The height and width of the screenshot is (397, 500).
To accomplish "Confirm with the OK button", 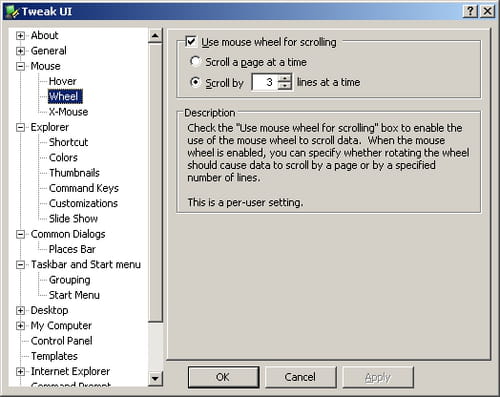I will click(223, 377).
